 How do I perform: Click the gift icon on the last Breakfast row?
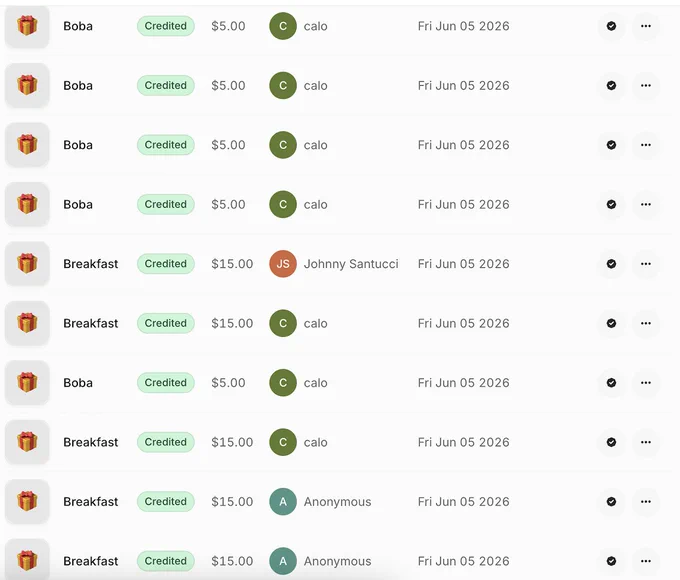[x=27, y=560]
